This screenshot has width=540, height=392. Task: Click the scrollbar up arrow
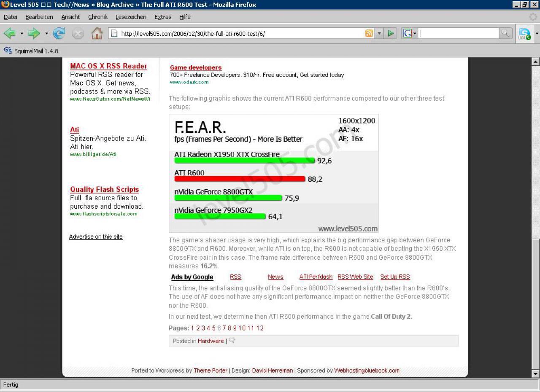(x=536, y=62)
